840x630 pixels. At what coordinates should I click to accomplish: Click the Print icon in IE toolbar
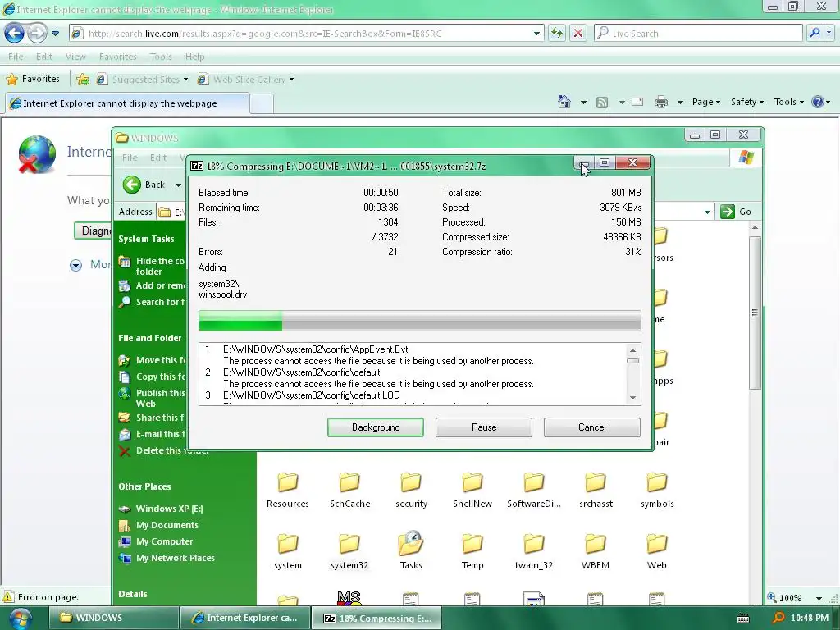click(x=661, y=102)
